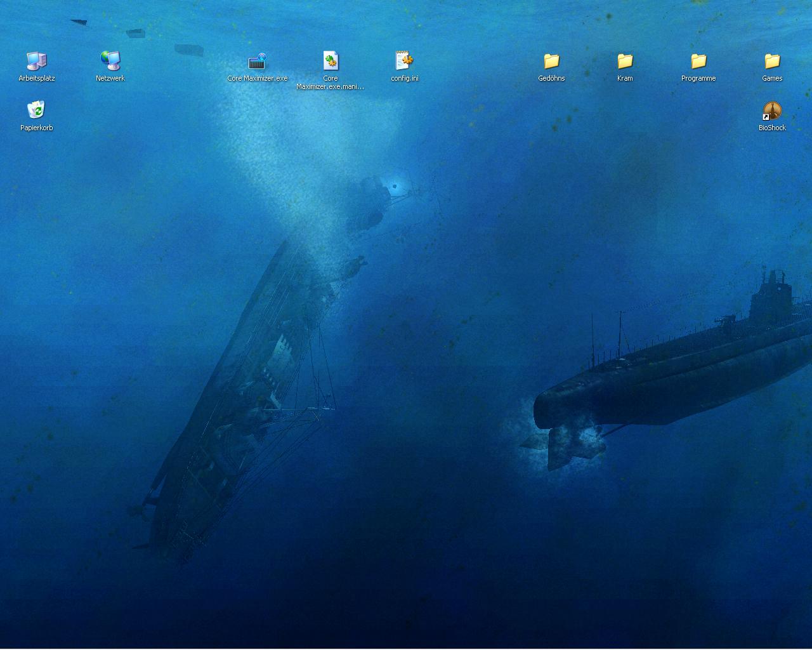
Task: Select the Games folder icon
Action: coord(772,61)
